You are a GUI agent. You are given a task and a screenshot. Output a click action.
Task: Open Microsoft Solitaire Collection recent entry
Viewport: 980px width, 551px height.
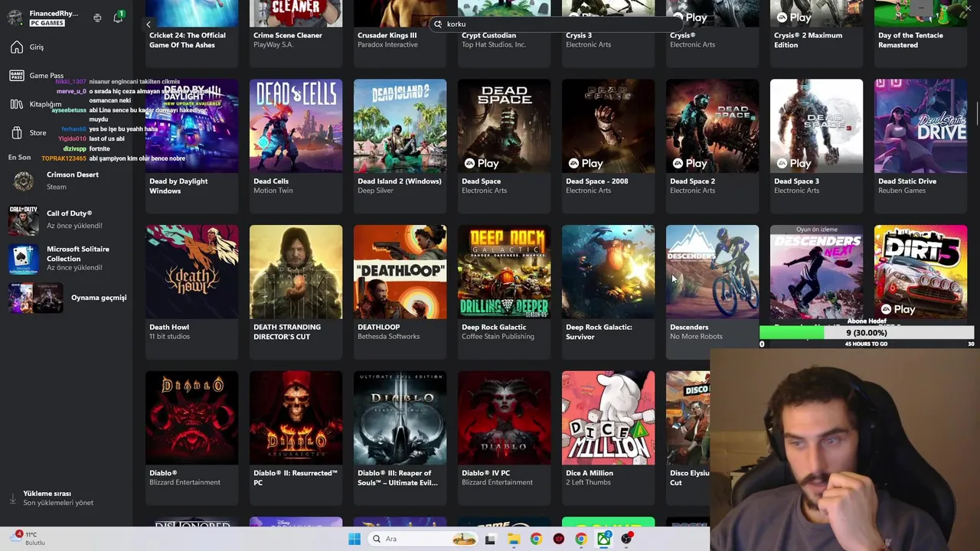pyautogui.click(x=66, y=259)
